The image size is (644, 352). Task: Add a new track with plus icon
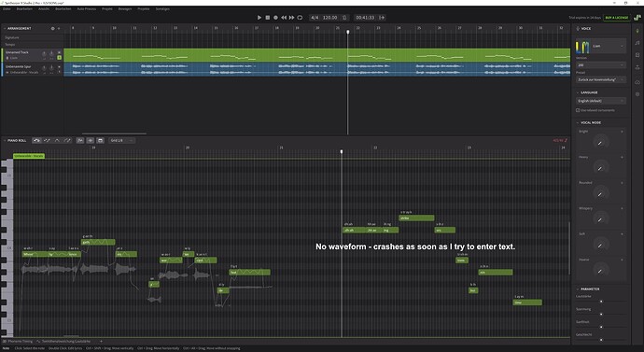click(59, 29)
